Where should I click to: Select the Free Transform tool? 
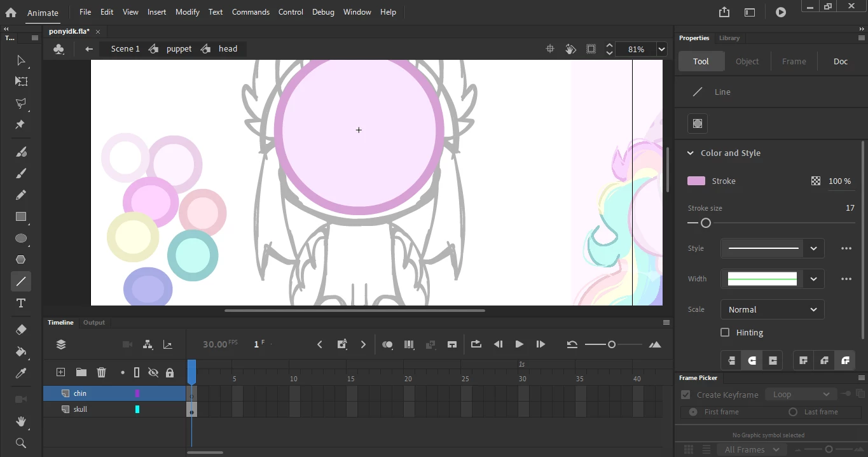(21, 81)
